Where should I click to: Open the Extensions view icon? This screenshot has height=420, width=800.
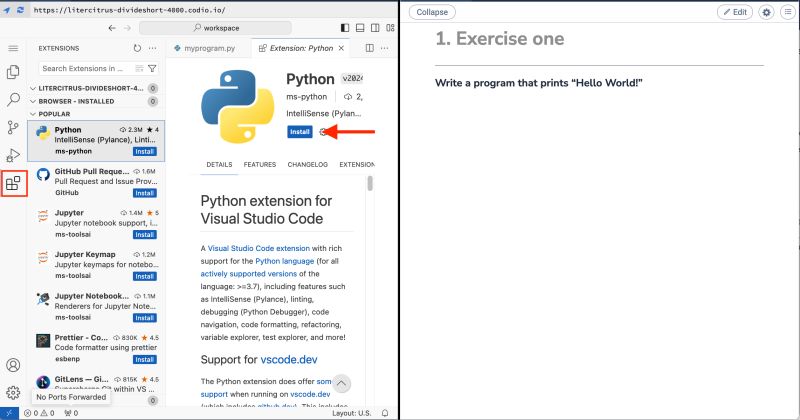click(x=13, y=183)
